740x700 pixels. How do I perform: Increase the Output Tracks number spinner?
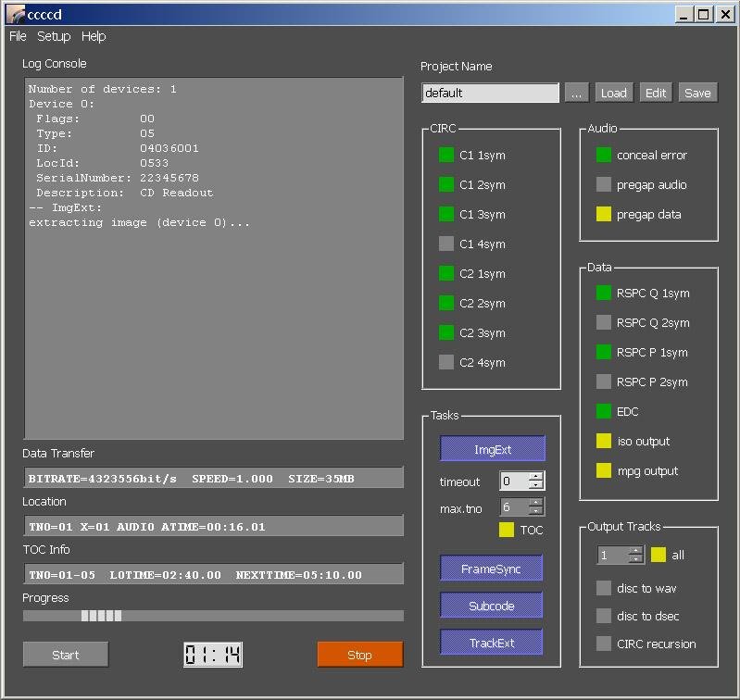[635, 551]
